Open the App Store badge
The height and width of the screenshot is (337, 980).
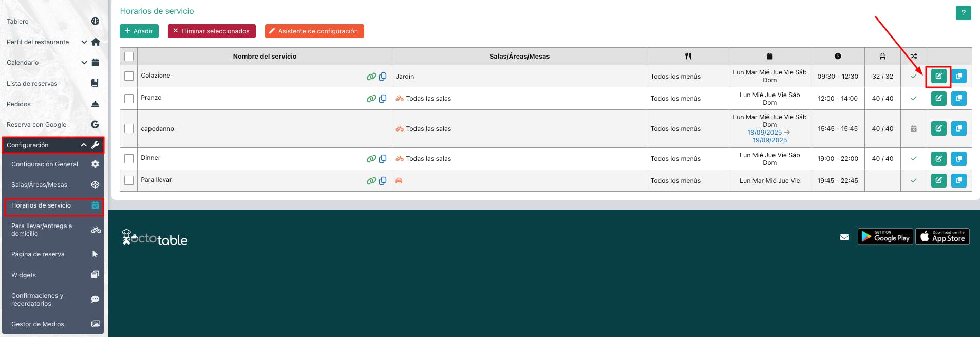943,236
